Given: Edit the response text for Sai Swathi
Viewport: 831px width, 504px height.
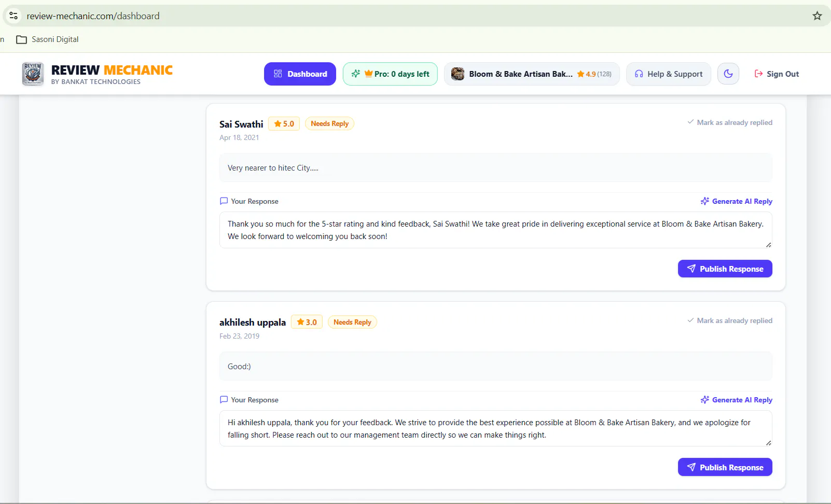Looking at the screenshot, I should (496, 230).
